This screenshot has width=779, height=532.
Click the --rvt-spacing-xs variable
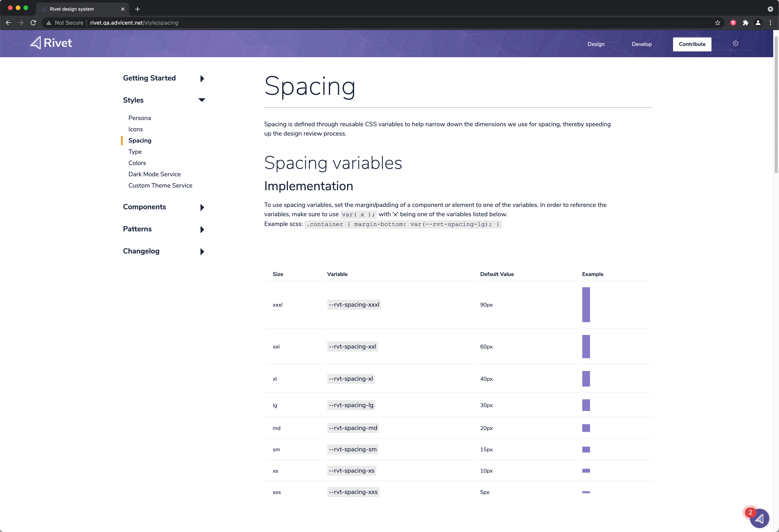352,471
